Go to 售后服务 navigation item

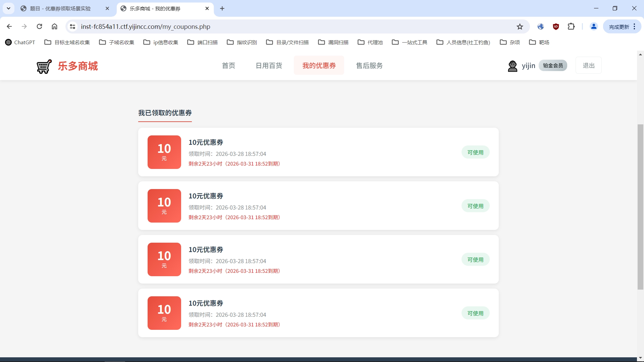[x=369, y=66]
